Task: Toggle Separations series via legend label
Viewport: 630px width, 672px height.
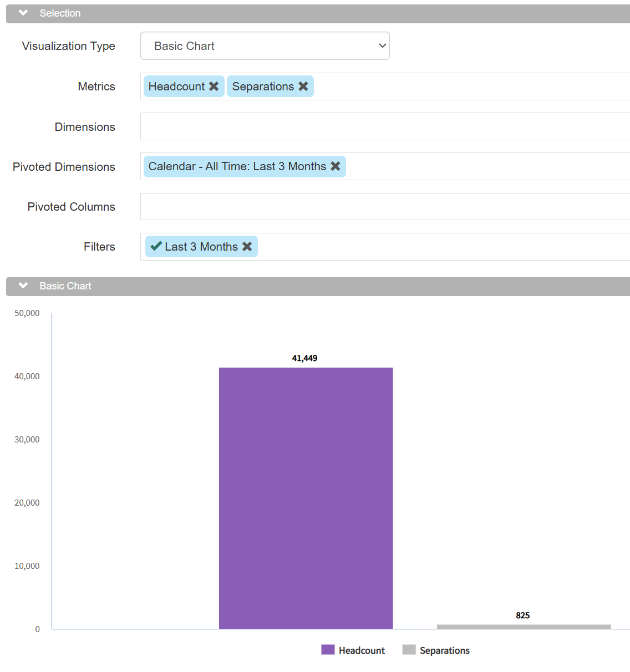Action: click(x=444, y=650)
